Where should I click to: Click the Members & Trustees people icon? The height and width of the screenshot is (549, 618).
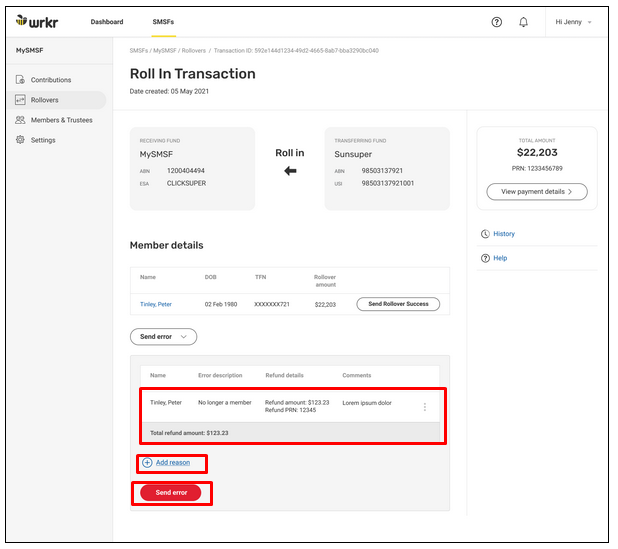click(20, 120)
